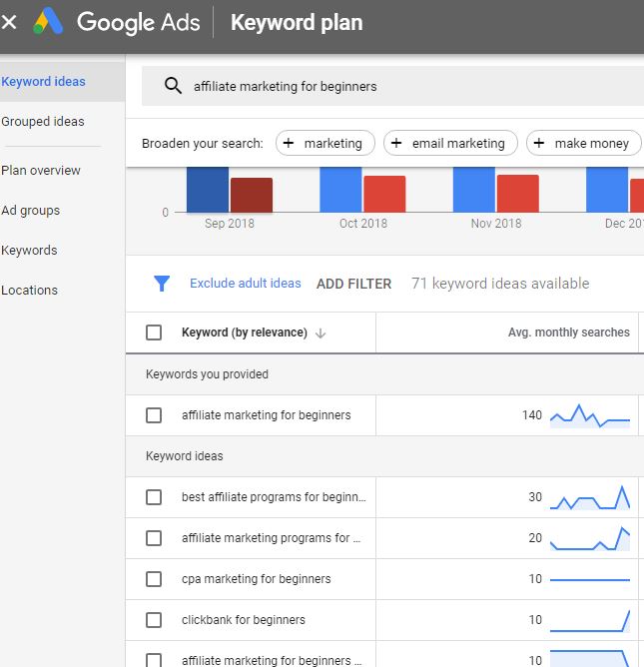The width and height of the screenshot is (644, 667).
Task: Check the cpa marketing for beginners box
Action: click(x=154, y=579)
